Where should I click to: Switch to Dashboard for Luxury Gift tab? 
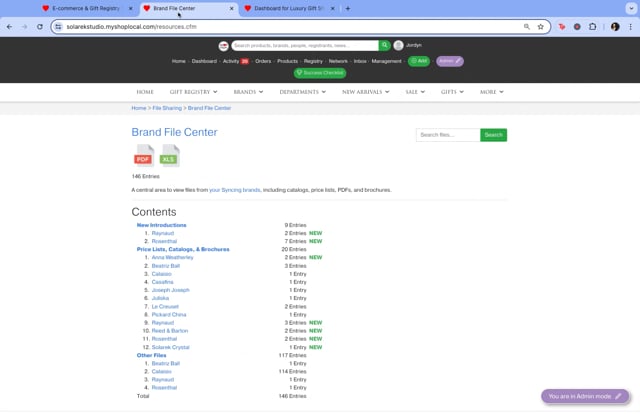pos(289,8)
